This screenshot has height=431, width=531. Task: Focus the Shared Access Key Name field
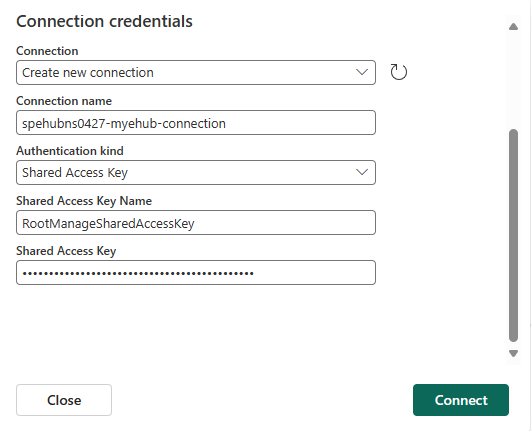(196, 222)
